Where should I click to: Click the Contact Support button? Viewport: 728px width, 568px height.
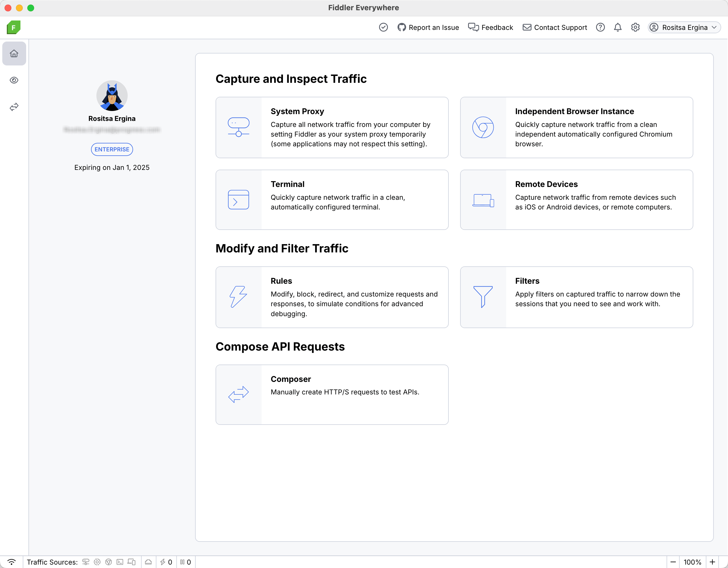[555, 27]
